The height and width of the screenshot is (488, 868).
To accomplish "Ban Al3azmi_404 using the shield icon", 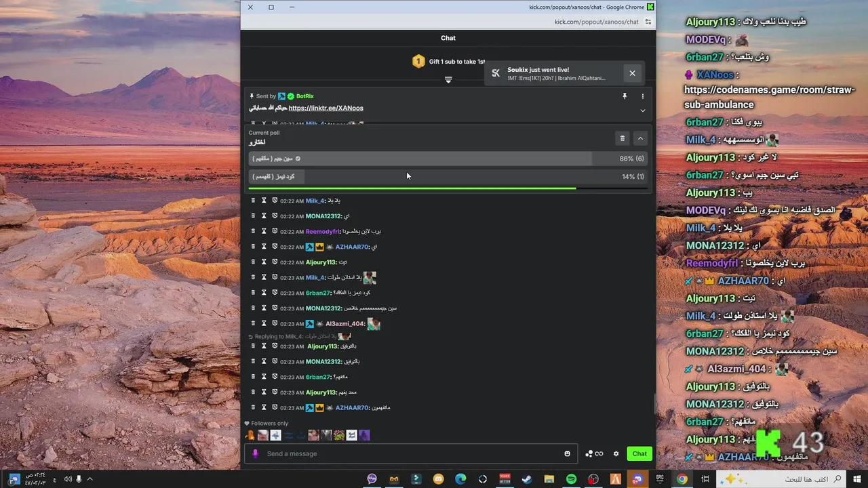I will pos(275,324).
